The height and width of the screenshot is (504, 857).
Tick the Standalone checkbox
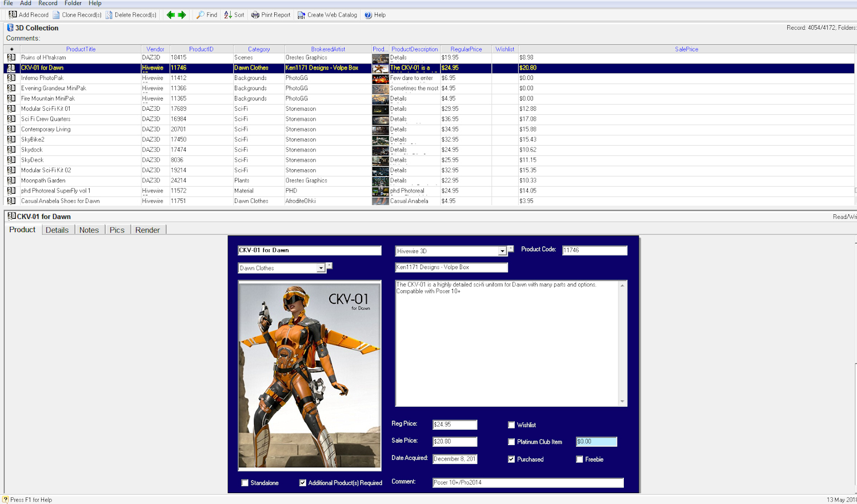[245, 483]
